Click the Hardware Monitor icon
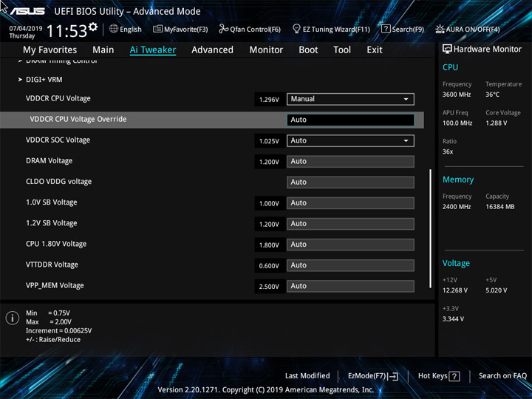The width and height of the screenshot is (532, 399). pos(447,50)
